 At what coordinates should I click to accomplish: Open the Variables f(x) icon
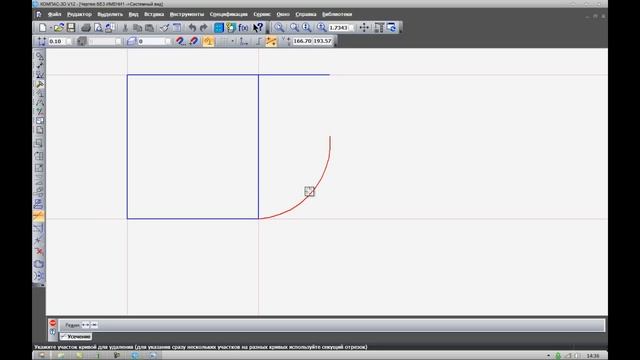click(x=243, y=28)
